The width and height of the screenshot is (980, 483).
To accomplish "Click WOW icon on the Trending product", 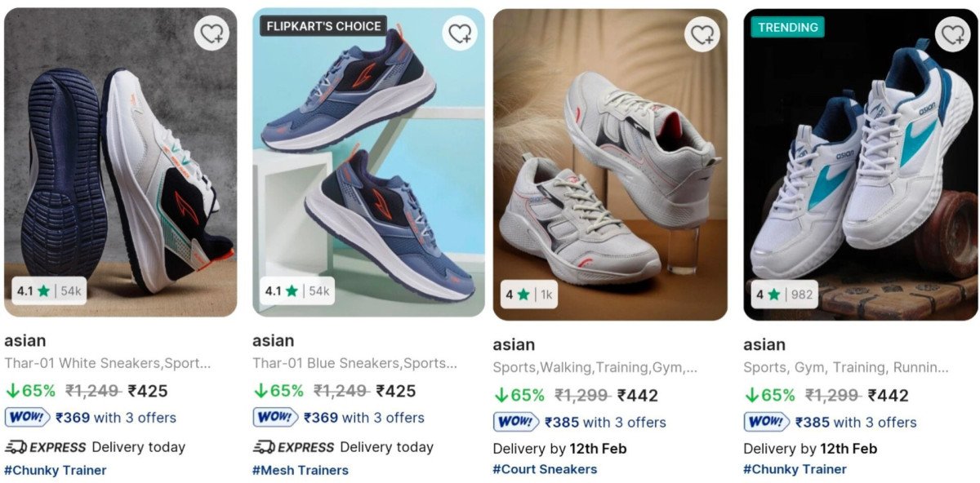I will 767,422.
